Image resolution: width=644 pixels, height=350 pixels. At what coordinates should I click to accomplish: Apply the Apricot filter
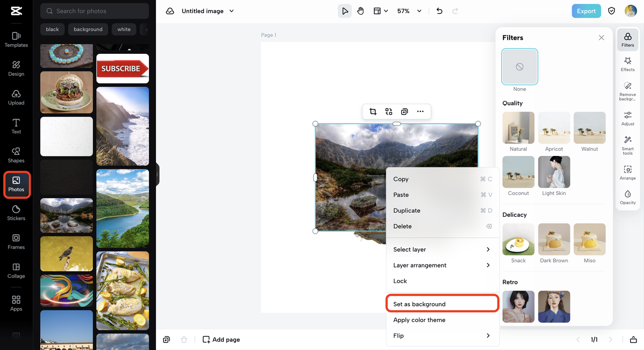[x=554, y=128]
